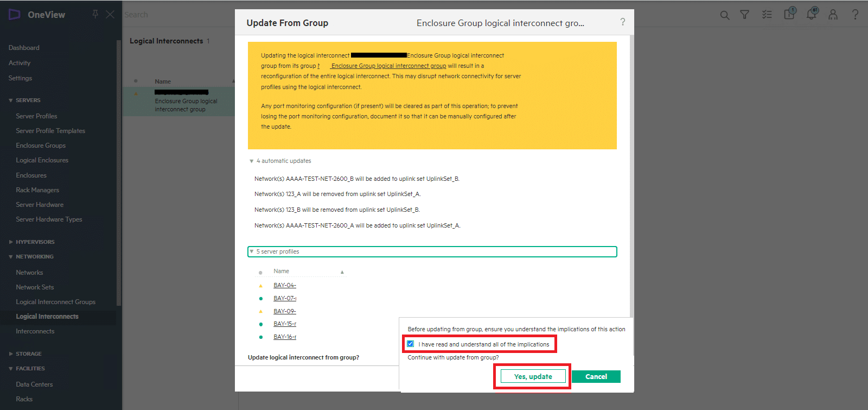This screenshot has height=410, width=868.
Task: Click the Name column header in profiles table
Action: (x=281, y=271)
